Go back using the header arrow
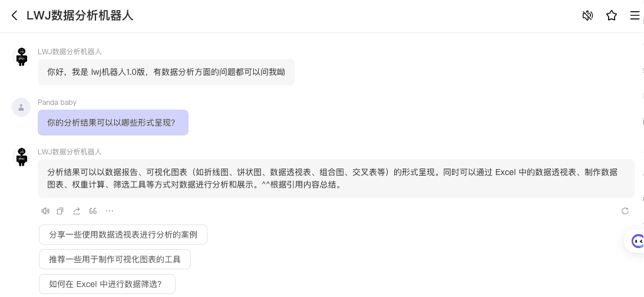 (15, 15)
